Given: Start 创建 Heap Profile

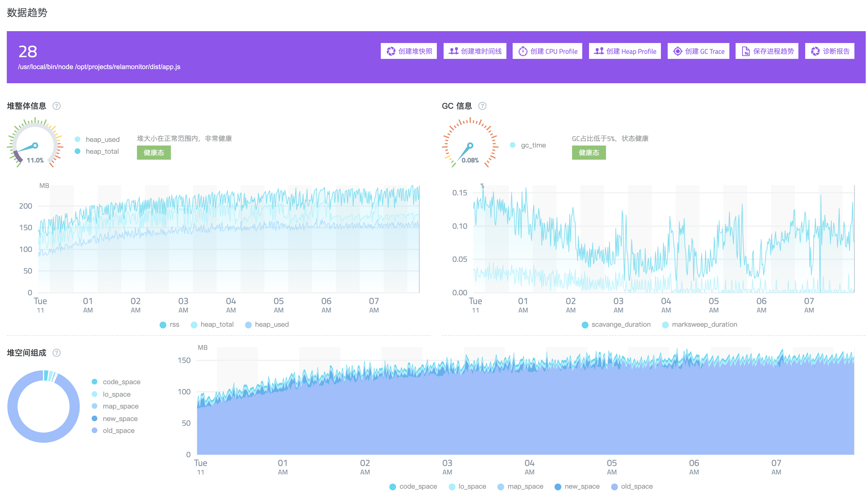Looking at the screenshot, I should point(624,51).
